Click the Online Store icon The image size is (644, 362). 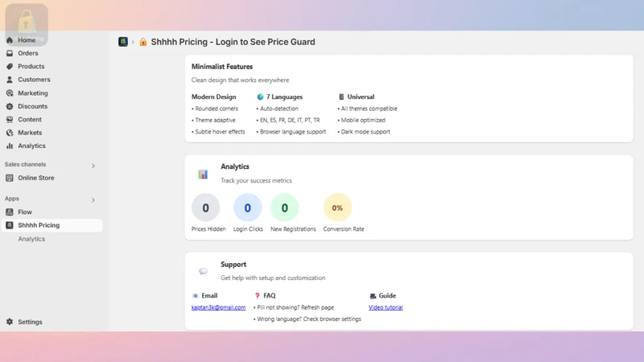pos(10,178)
